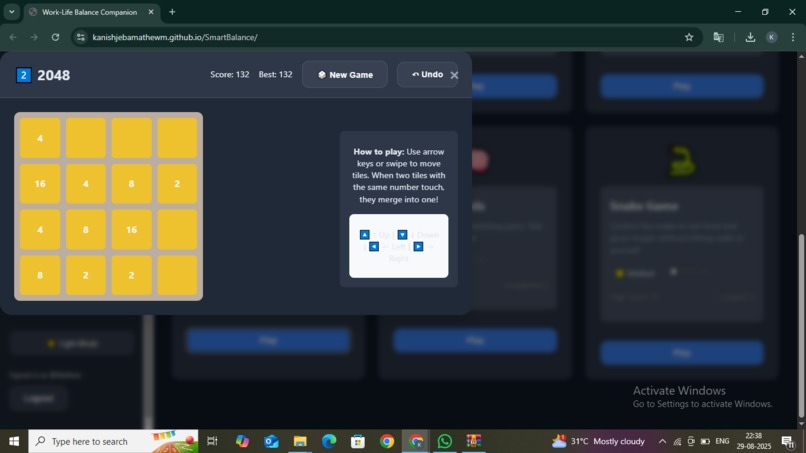Bookmark this page with star icon
The height and width of the screenshot is (453, 806).
(689, 37)
